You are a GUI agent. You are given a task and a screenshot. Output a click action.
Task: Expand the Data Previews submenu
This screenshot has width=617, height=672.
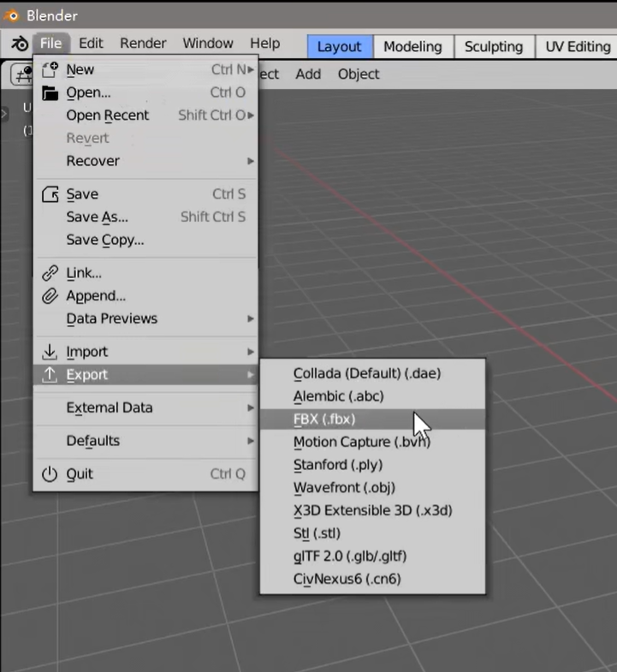145,318
